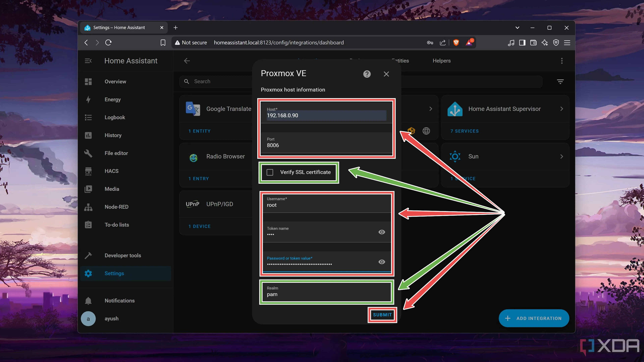The image size is (644, 362).
Task: Open Developer tools hammer icon
Action: point(88,255)
